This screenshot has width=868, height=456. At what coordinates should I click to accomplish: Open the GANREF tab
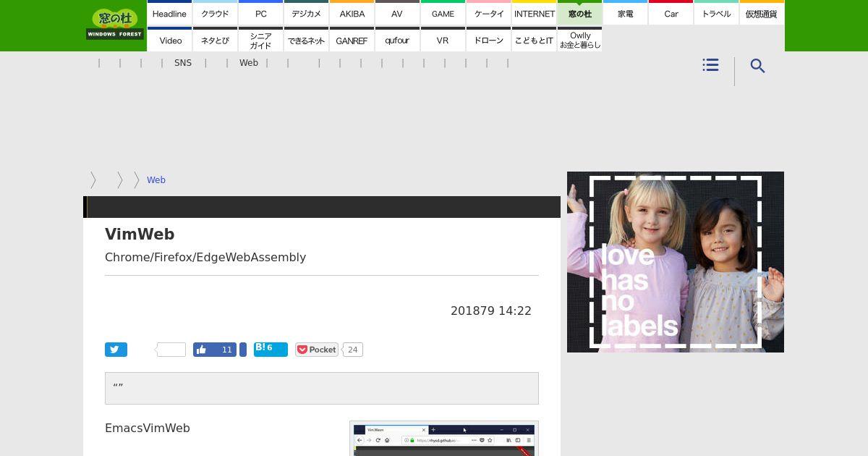coord(352,40)
